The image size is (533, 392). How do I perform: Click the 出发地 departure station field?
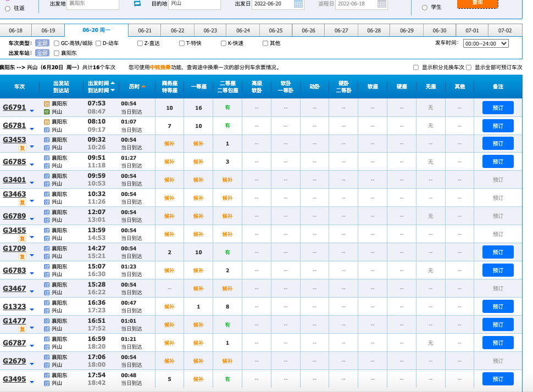[x=93, y=4]
